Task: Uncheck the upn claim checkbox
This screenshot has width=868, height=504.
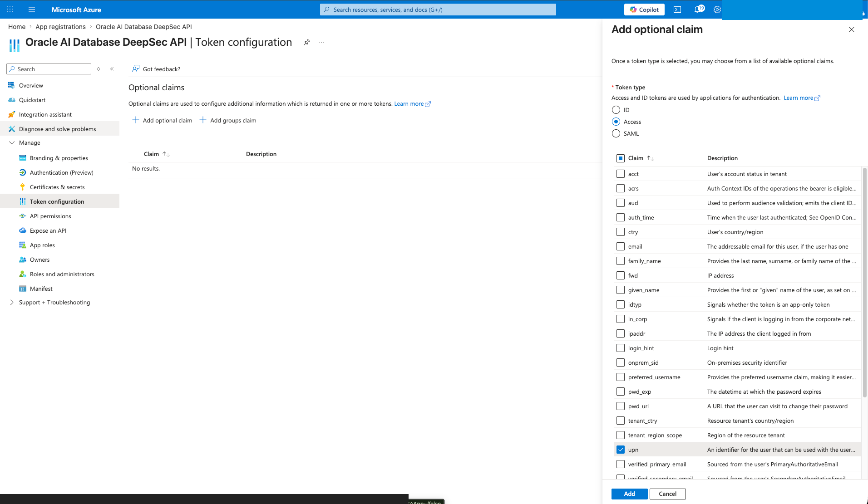Action: point(621,450)
